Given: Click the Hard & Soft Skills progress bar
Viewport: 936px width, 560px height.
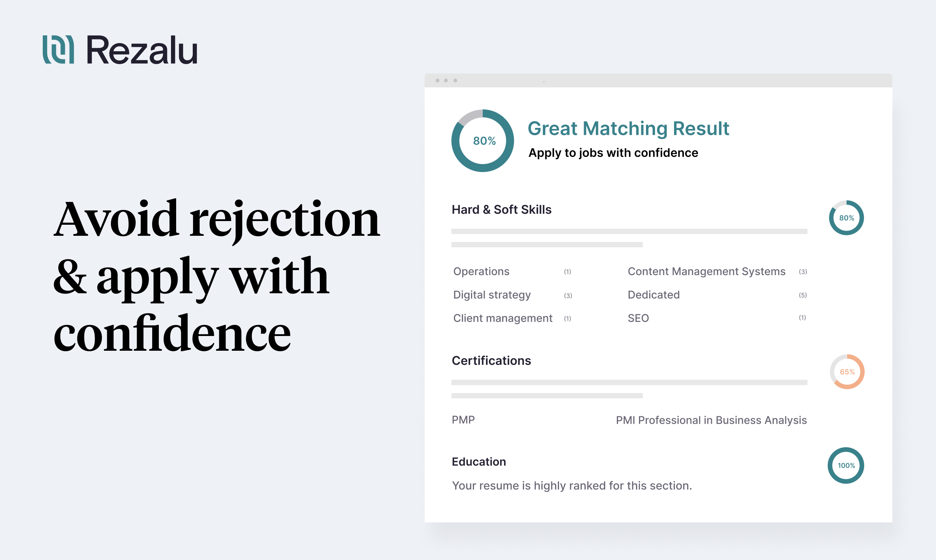Looking at the screenshot, I should pyautogui.click(x=629, y=231).
